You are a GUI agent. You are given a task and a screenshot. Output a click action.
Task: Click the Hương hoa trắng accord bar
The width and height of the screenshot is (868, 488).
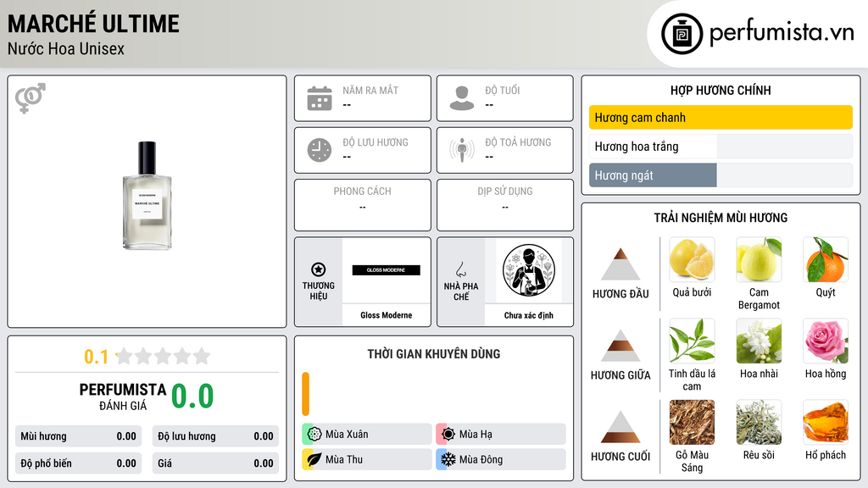click(721, 146)
